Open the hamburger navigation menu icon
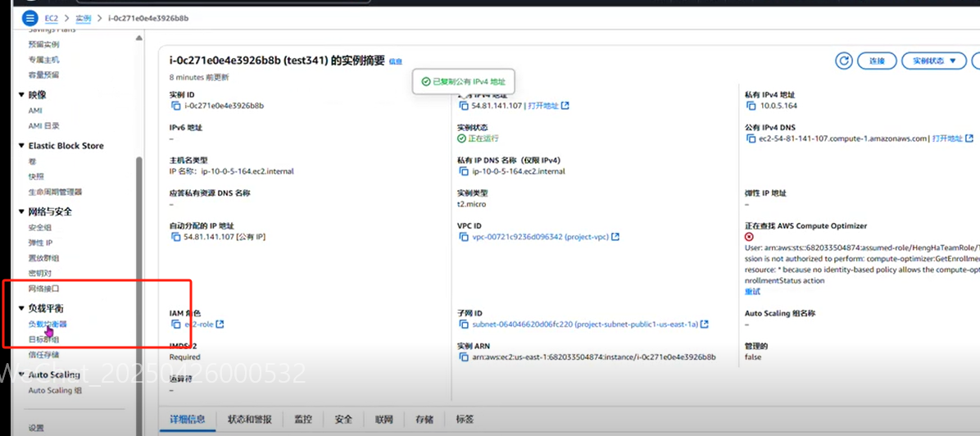This screenshot has height=436, width=980. pos(29,18)
